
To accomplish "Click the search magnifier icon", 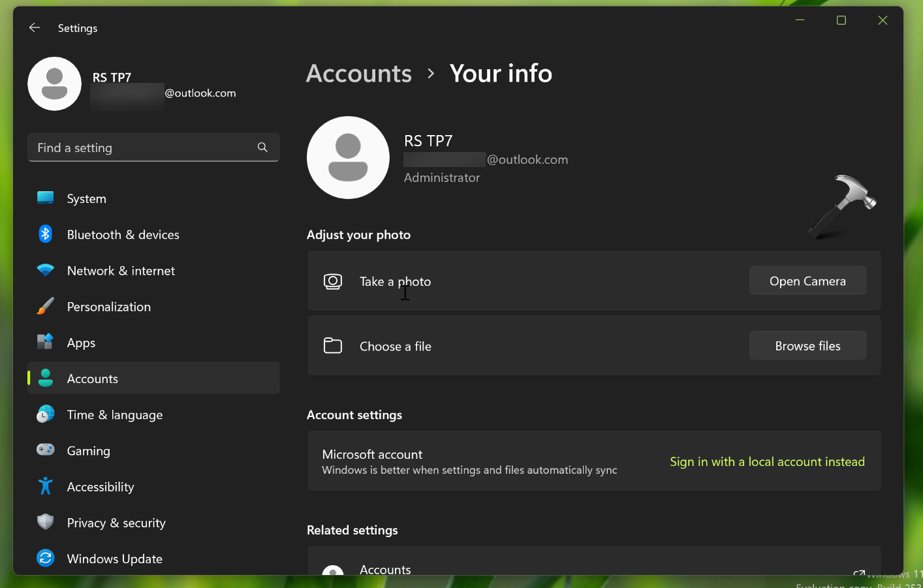I will [262, 147].
